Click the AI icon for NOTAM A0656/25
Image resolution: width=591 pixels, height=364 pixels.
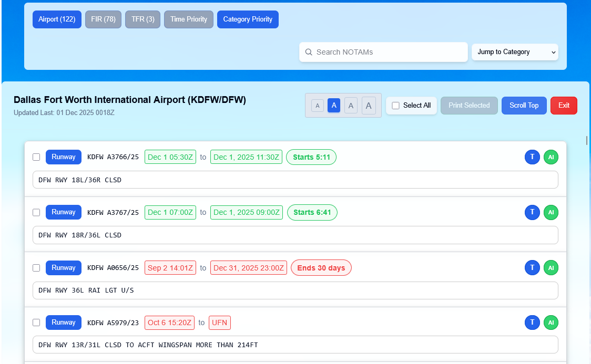click(551, 268)
